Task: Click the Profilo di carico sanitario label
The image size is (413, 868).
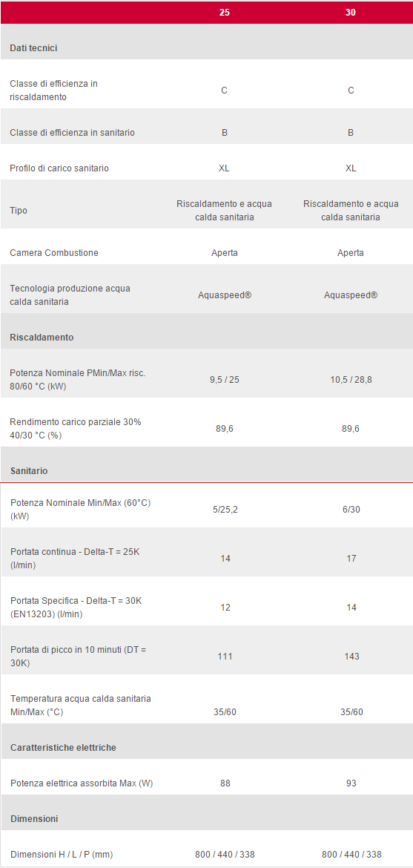Action: (59, 168)
